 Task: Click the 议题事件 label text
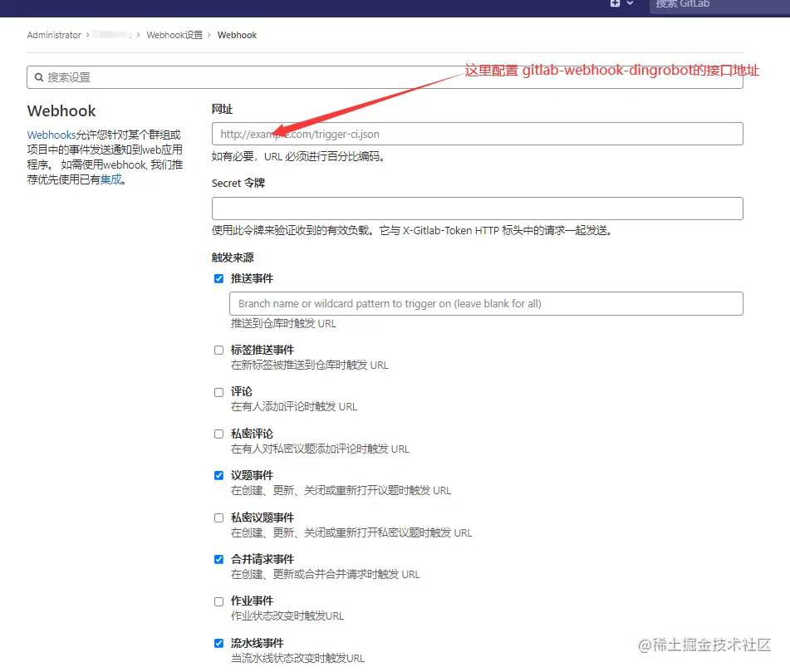[x=252, y=475]
